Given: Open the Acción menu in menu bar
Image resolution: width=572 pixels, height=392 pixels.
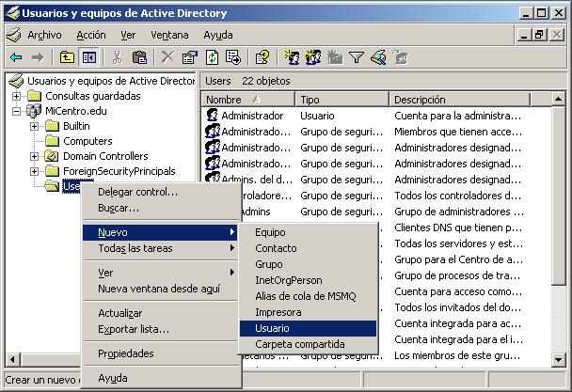Looking at the screenshot, I should coord(91,35).
